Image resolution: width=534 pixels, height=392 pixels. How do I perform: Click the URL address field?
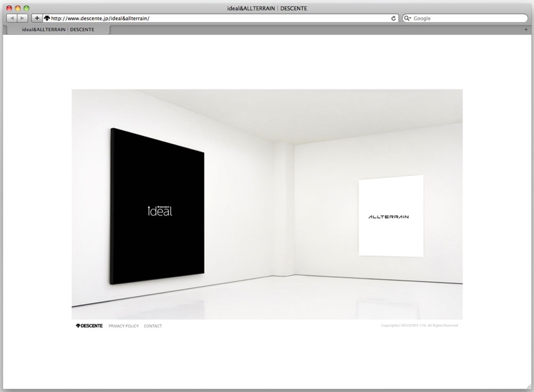[220, 19]
